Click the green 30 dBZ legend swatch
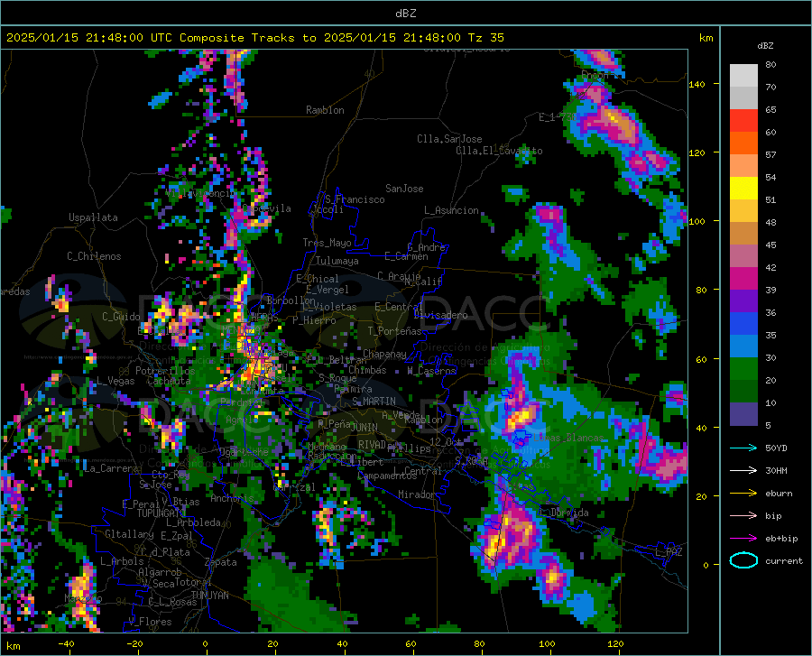This screenshot has width=812, height=656. point(743,369)
